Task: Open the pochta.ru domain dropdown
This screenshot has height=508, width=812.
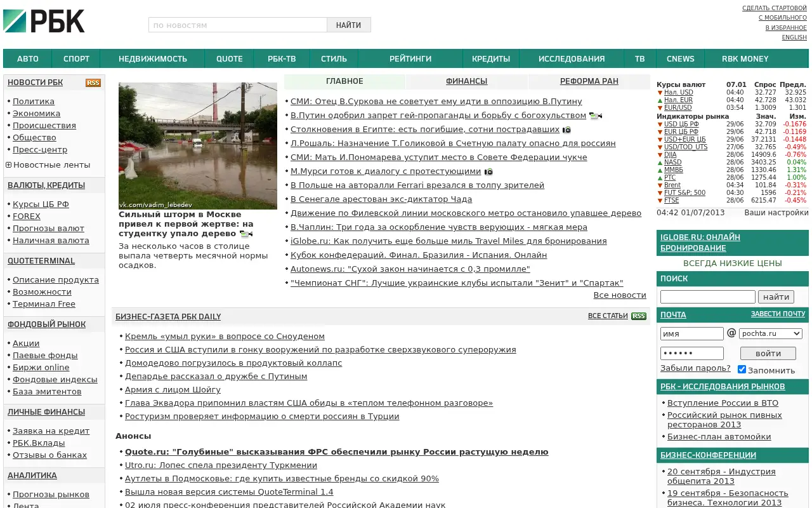Action: coord(771,333)
